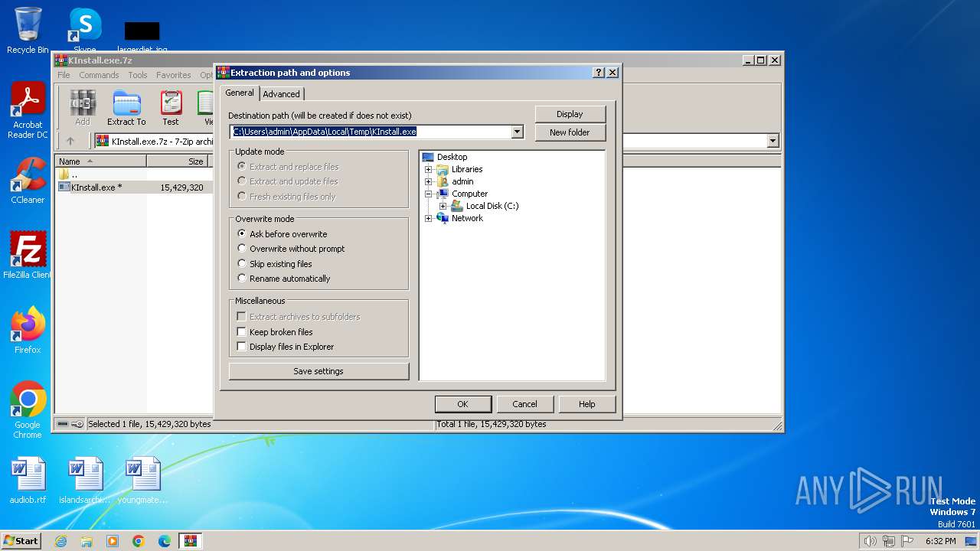Viewport: 980px width, 551px height.
Task: Click the Test toolbar icon
Action: tap(171, 107)
